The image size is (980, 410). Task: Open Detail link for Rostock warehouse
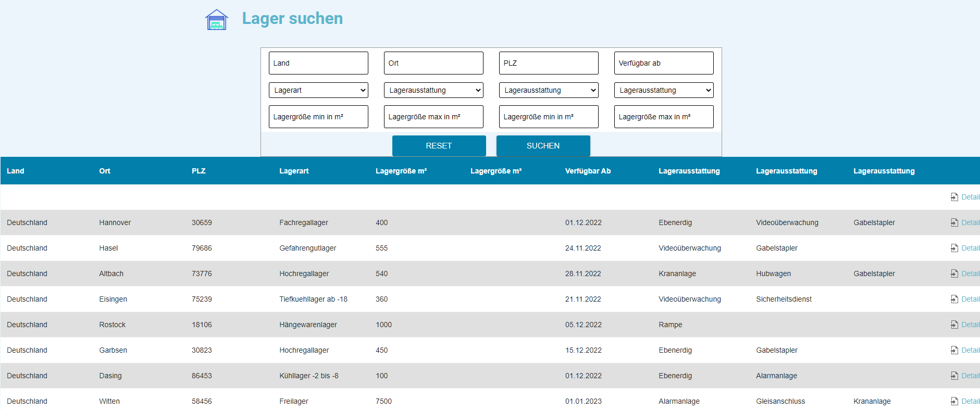pyautogui.click(x=970, y=325)
